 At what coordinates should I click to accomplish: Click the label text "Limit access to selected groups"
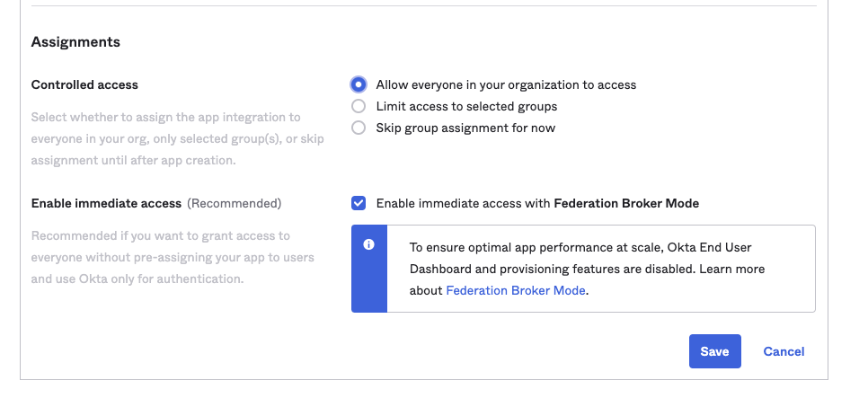pos(466,106)
